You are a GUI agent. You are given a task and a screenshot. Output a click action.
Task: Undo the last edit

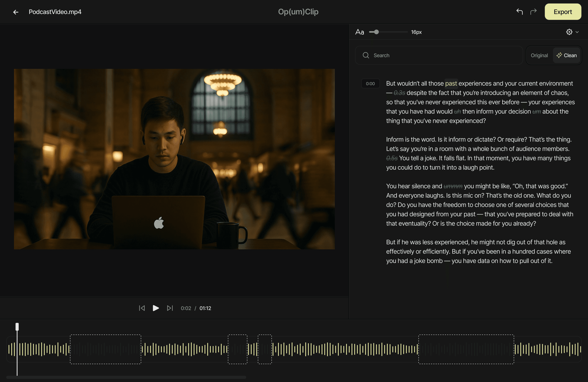click(x=519, y=12)
